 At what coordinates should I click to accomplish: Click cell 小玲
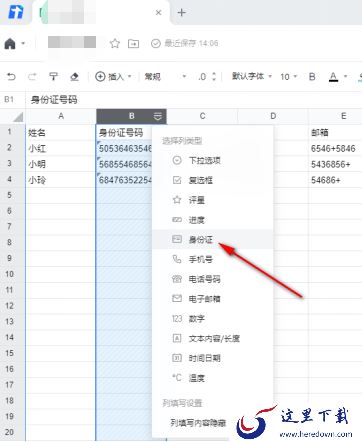coord(61,180)
